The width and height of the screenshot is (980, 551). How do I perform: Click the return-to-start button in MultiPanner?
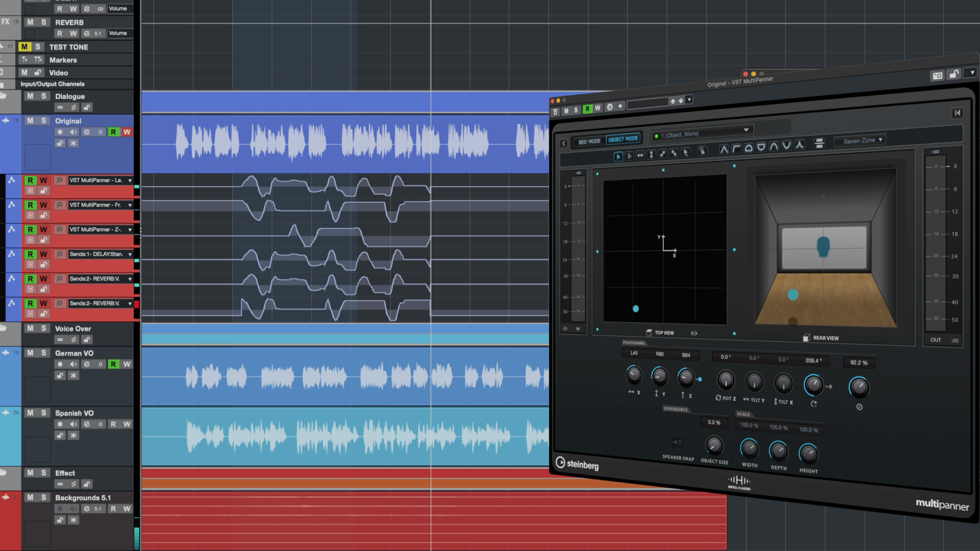[957, 113]
